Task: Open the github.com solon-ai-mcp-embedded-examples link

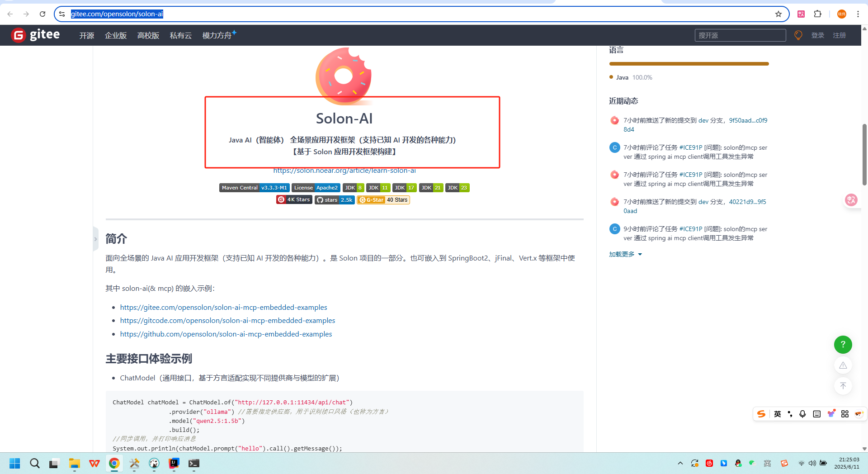Action: tap(226, 334)
